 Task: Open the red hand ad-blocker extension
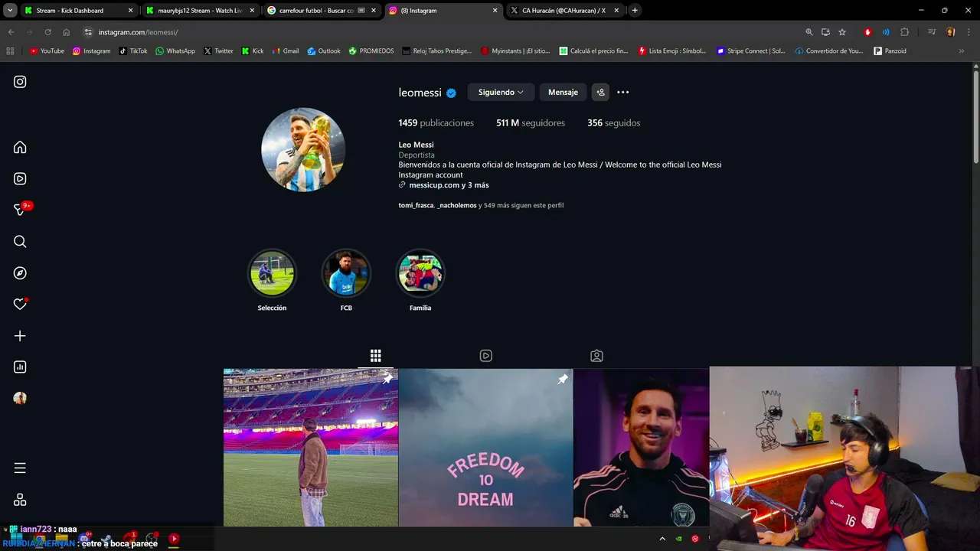pos(867,32)
